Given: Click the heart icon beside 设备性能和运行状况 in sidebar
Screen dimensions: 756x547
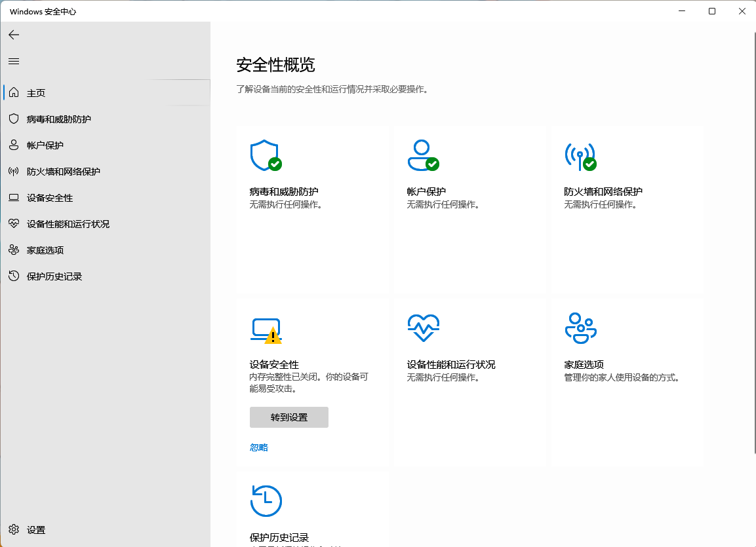Looking at the screenshot, I should click(14, 223).
